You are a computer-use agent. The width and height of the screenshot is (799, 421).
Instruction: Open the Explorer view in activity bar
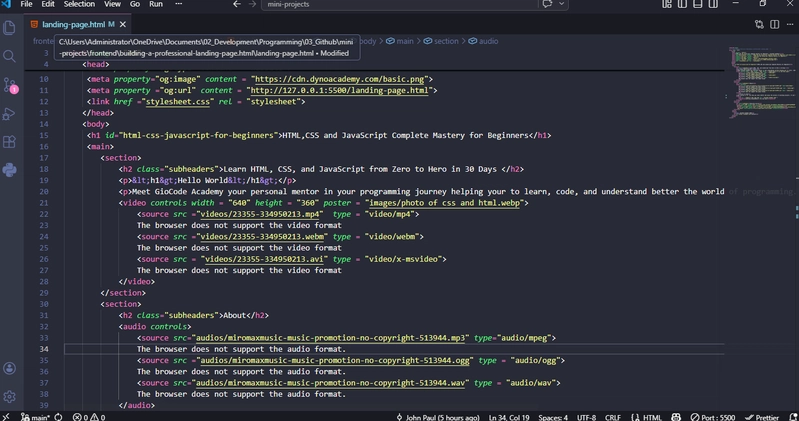9,28
